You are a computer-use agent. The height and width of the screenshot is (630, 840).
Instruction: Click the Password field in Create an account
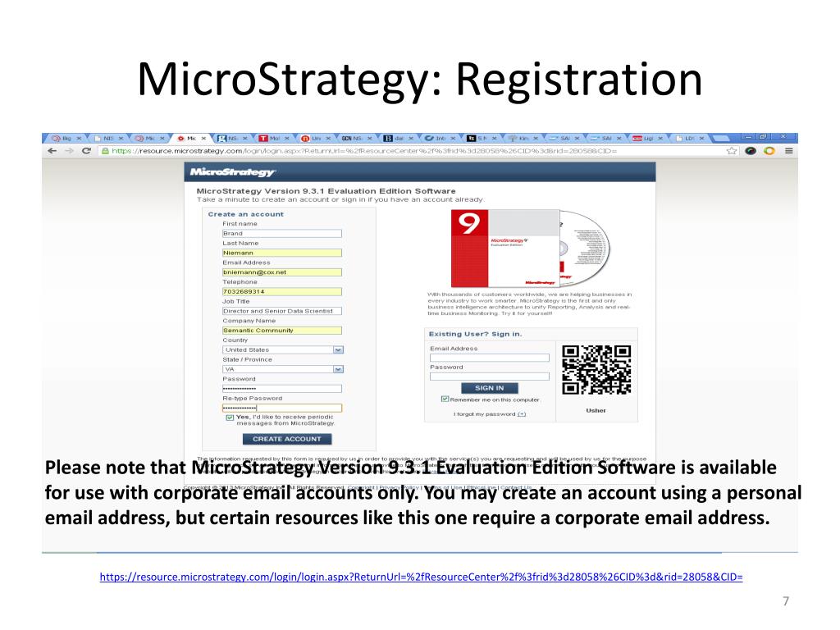(x=282, y=388)
